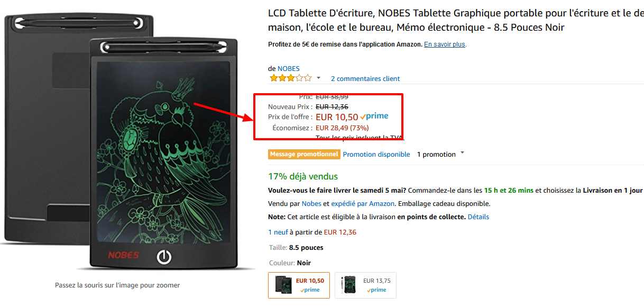Open Promotion disponible
This screenshot has width=644, height=306.
pyautogui.click(x=376, y=154)
